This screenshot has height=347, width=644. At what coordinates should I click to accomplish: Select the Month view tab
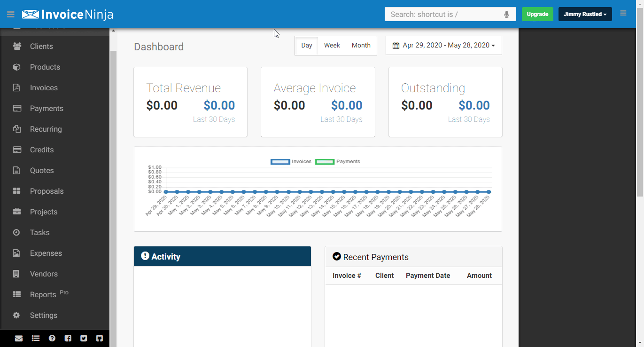click(x=361, y=45)
